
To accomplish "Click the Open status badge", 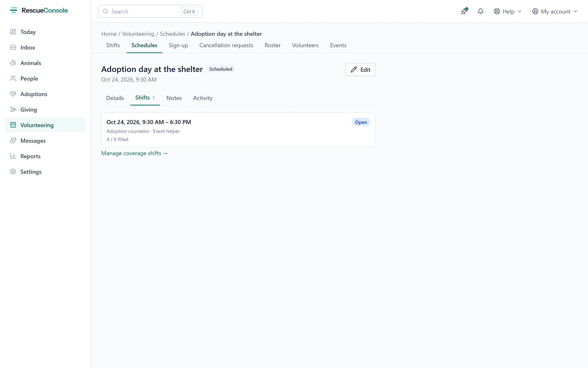I will click(x=361, y=122).
